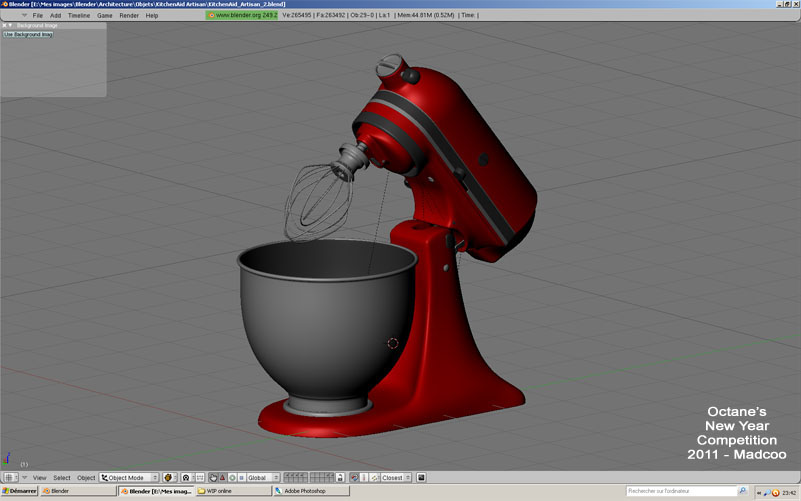Collapse the header menus with the triangle arrow
801x501 pixels.
coord(24,15)
